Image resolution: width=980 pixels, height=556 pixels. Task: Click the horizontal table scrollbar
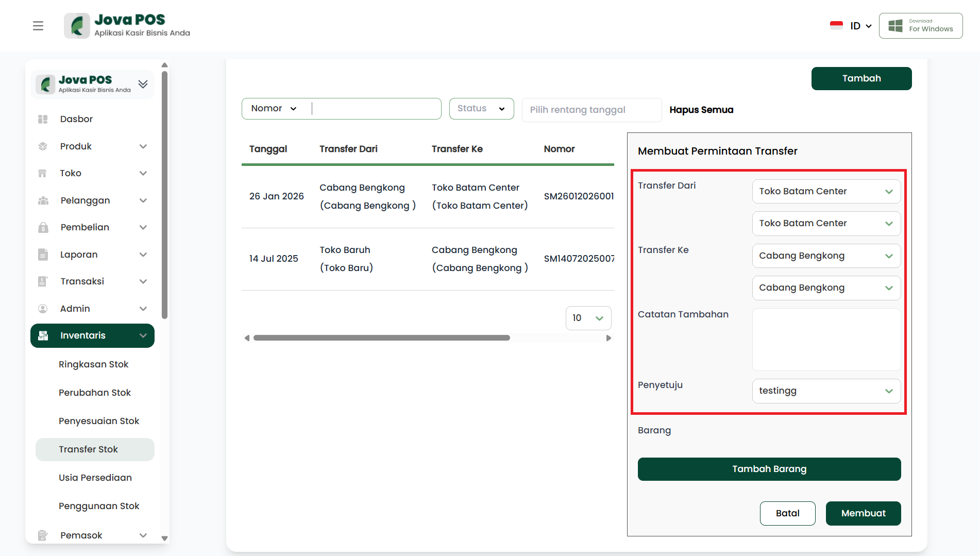381,338
